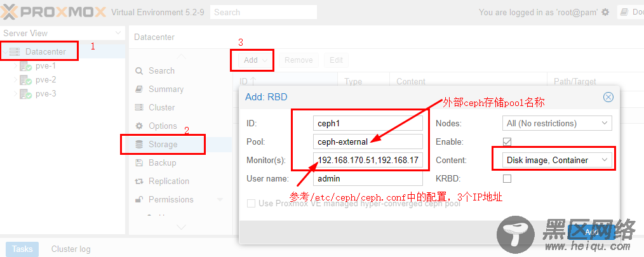Click the Monitor(s) input field
This screenshot has height=257, width=644.
[x=368, y=160]
